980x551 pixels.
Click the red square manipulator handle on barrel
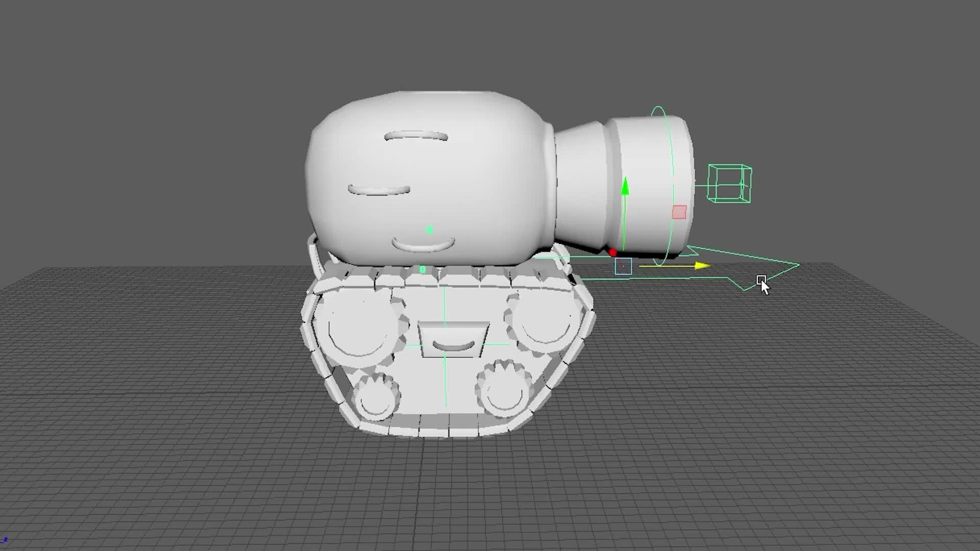(x=679, y=211)
